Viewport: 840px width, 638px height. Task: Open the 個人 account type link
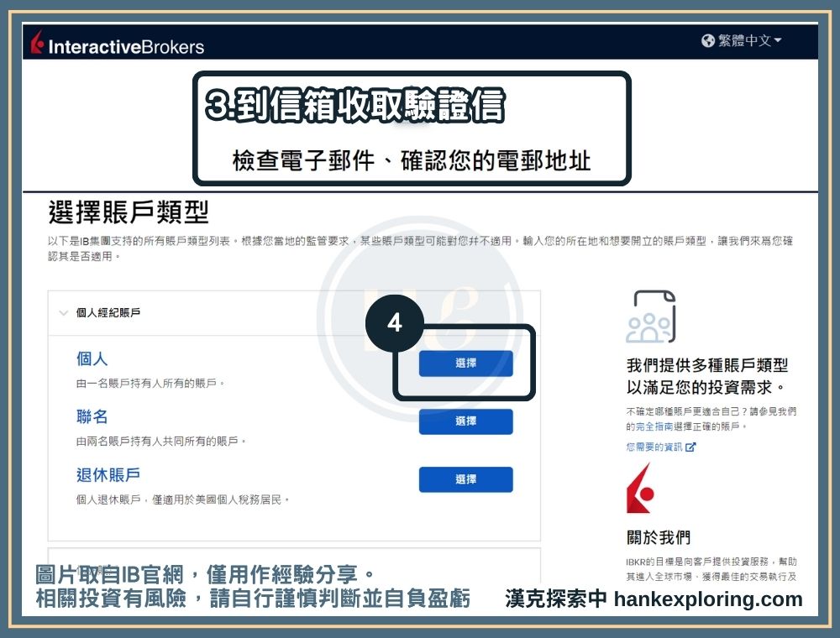(92, 358)
